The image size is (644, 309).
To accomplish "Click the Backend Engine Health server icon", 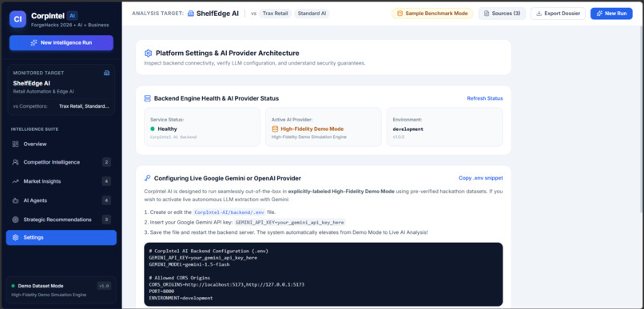I will click(x=148, y=98).
